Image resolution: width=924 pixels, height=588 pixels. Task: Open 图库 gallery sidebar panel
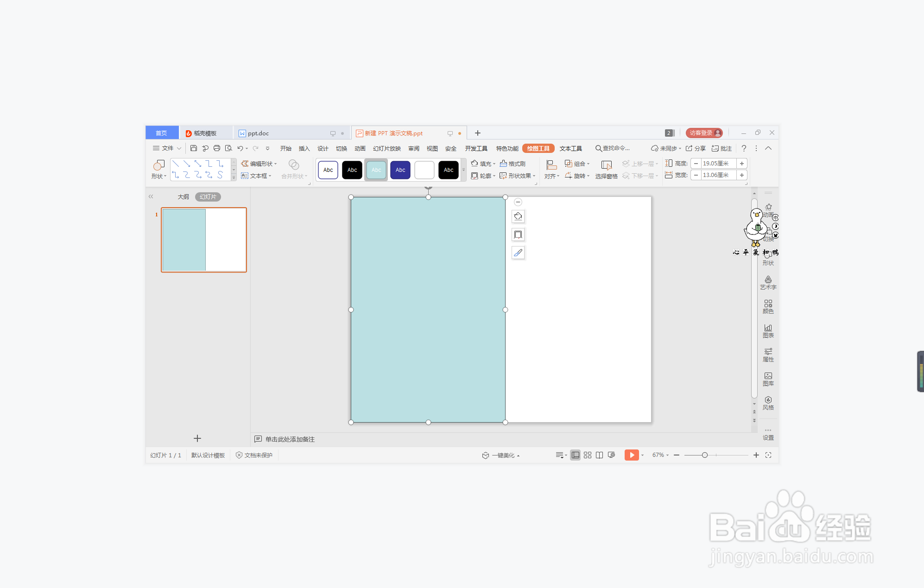click(768, 379)
